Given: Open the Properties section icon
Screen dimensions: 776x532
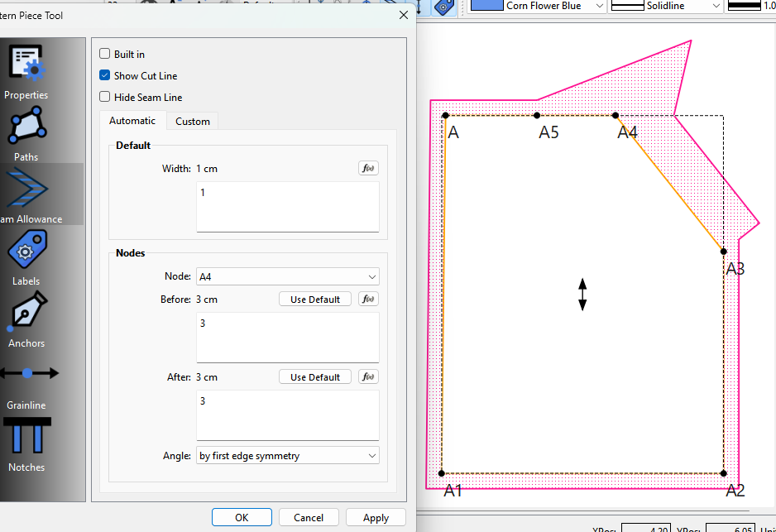Looking at the screenshot, I should pyautogui.click(x=26, y=64).
